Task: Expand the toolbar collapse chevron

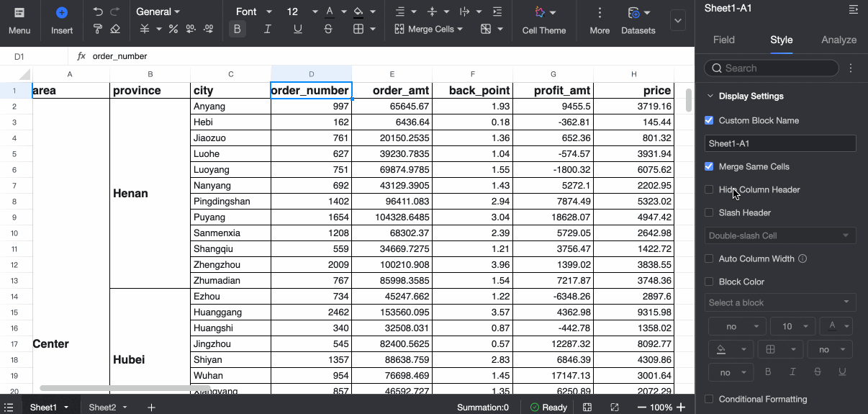Action: click(677, 20)
